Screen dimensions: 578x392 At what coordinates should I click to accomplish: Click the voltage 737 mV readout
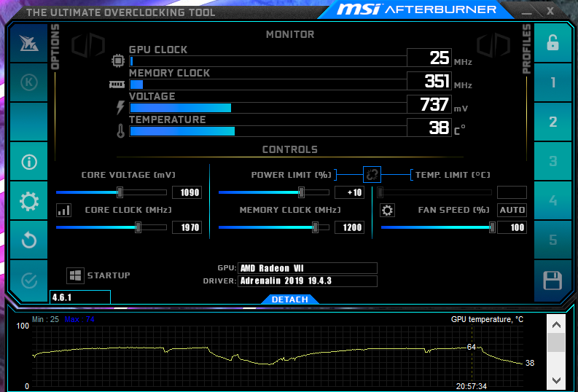(429, 105)
